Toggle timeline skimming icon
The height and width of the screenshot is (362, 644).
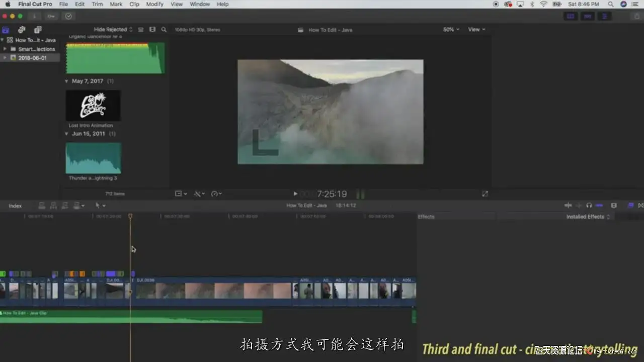point(568,205)
